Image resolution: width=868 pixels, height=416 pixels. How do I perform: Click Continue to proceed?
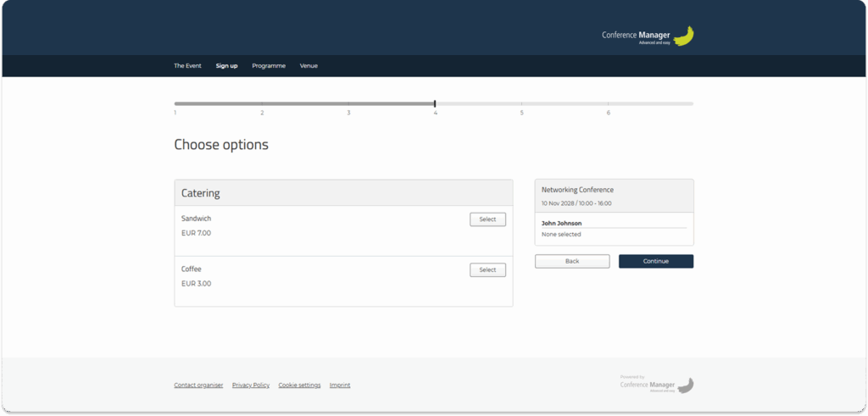655,261
